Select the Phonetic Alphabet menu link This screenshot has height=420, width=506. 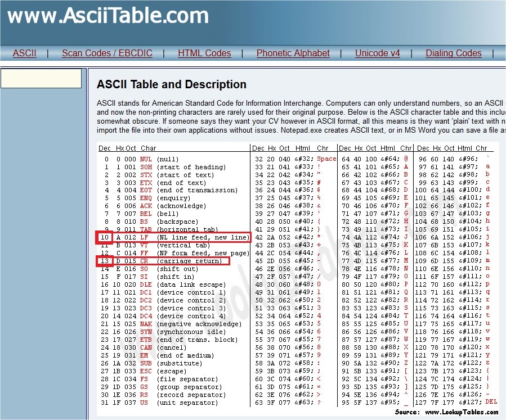pyautogui.click(x=293, y=53)
